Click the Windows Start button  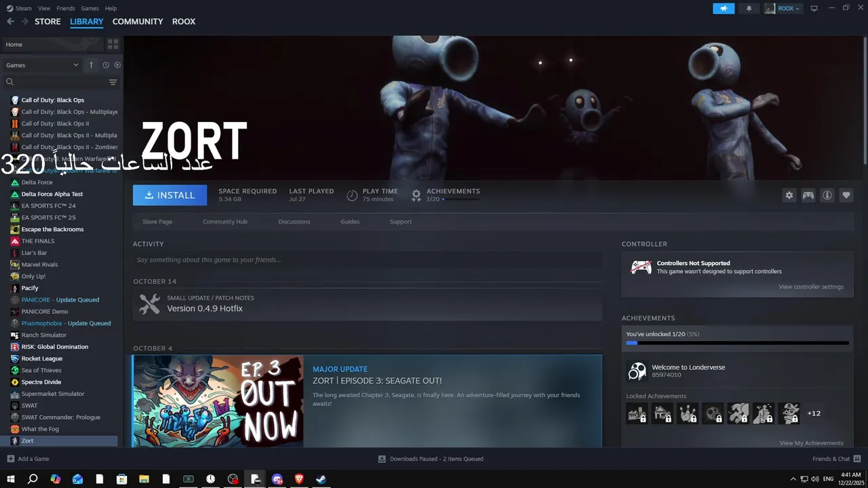(x=10, y=479)
